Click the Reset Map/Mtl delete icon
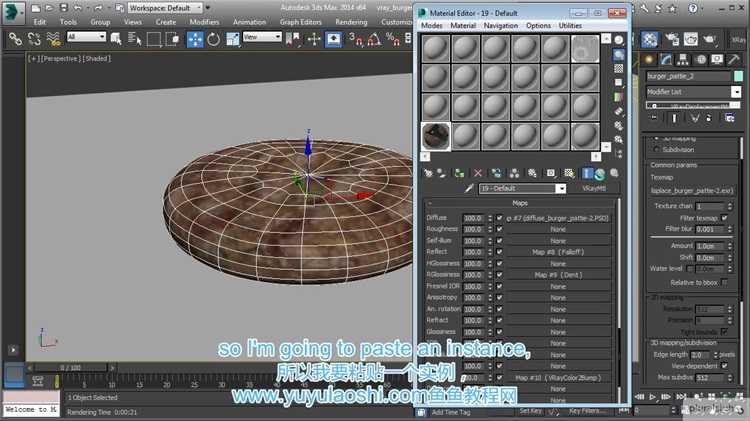 tap(477, 173)
